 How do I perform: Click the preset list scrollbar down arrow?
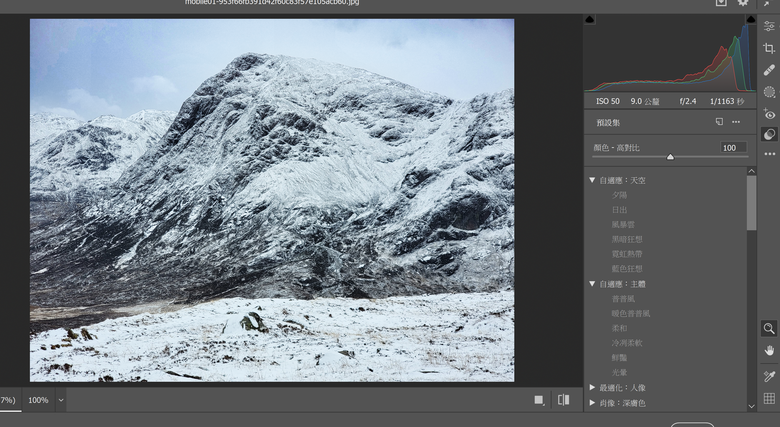(x=751, y=406)
